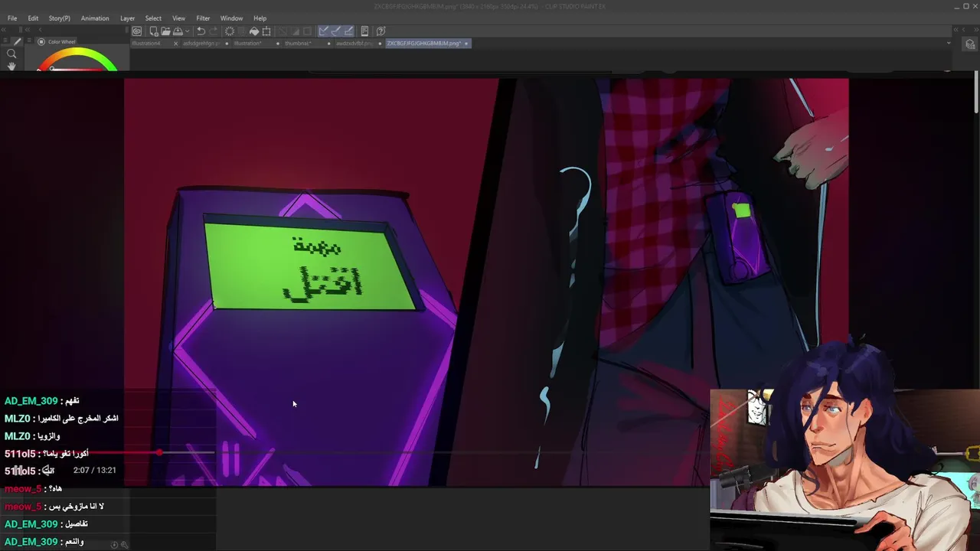Screen dimensions: 980x551
Task: Open the CLIP STUDIO launcher icon
Action: tap(136, 31)
